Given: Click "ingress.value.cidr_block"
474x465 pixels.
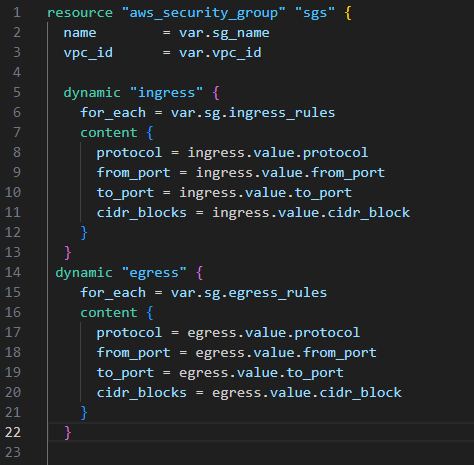Looking at the screenshot, I should (x=311, y=213).
